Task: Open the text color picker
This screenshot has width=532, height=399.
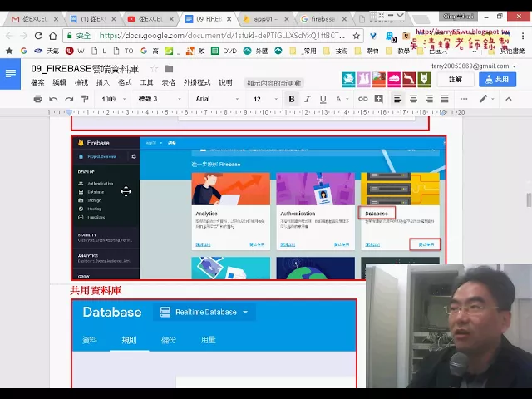Action: pos(342,99)
